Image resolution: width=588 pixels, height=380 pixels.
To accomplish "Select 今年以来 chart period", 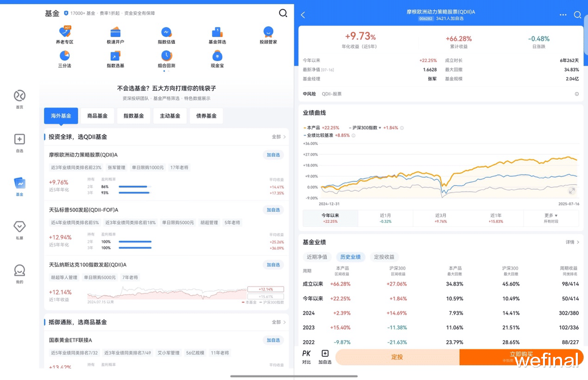I will coord(330,218).
